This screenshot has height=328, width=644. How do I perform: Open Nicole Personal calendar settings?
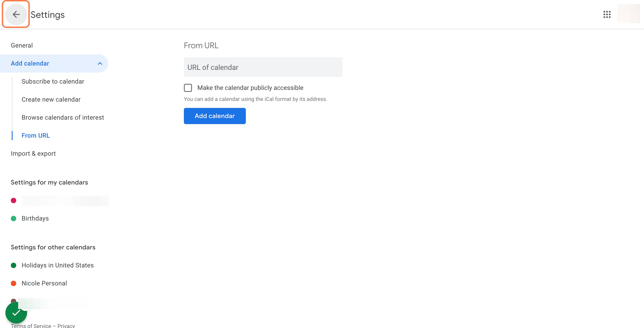[x=44, y=283]
